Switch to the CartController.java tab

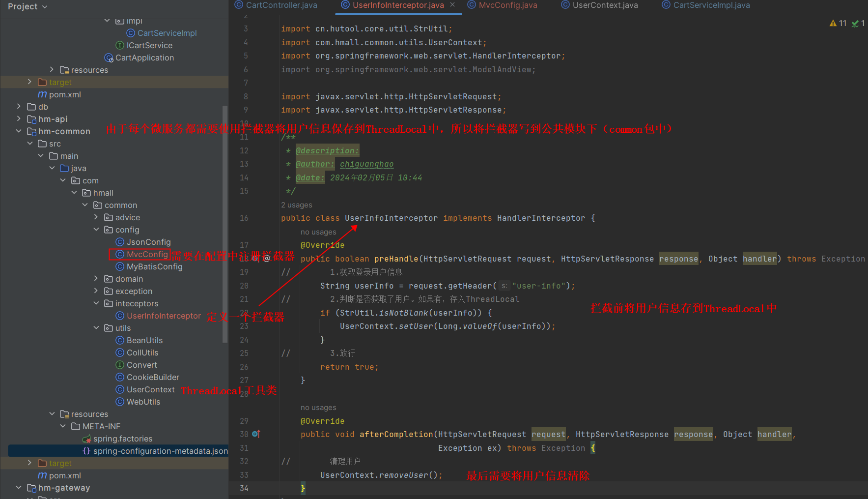281,5
